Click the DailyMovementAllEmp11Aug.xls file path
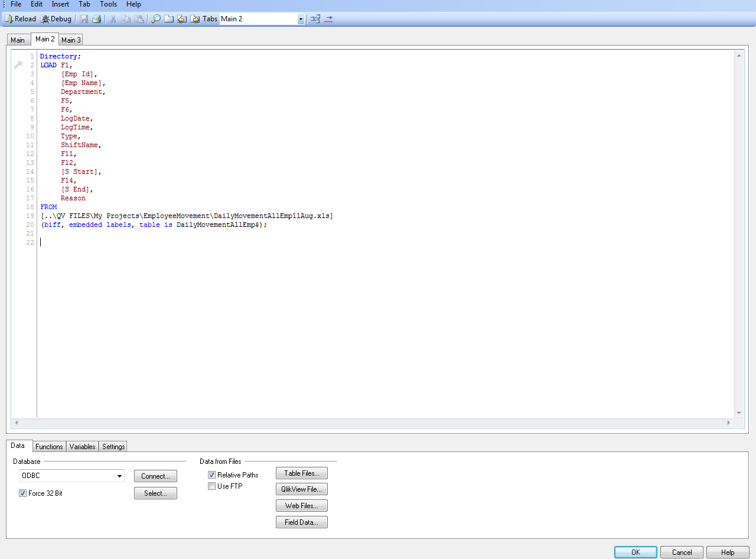The image size is (756, 559). [x=187, y=216]
